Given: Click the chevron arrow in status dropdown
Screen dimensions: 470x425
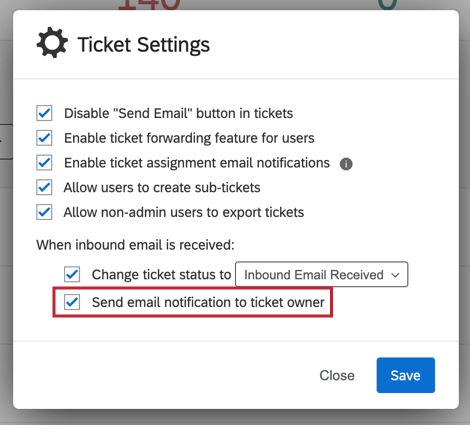Looking at the screenshot, I should (395, 275).
